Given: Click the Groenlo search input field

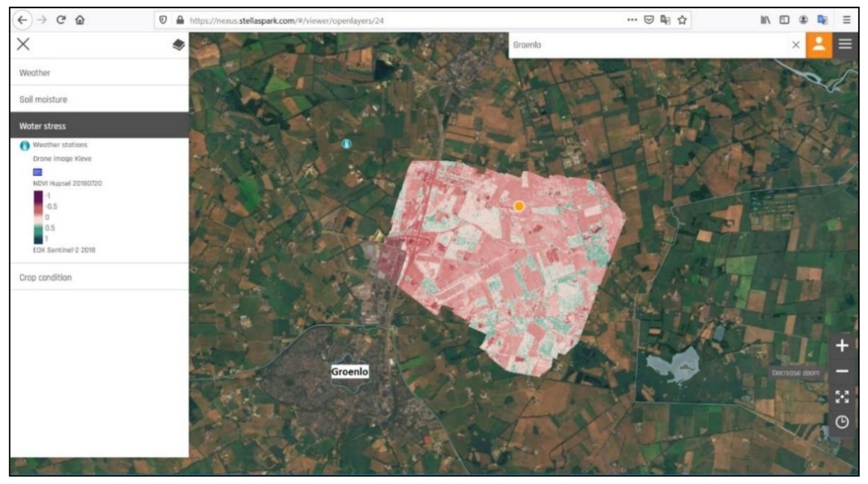Looking at the screenshot, I should point(648,45).
